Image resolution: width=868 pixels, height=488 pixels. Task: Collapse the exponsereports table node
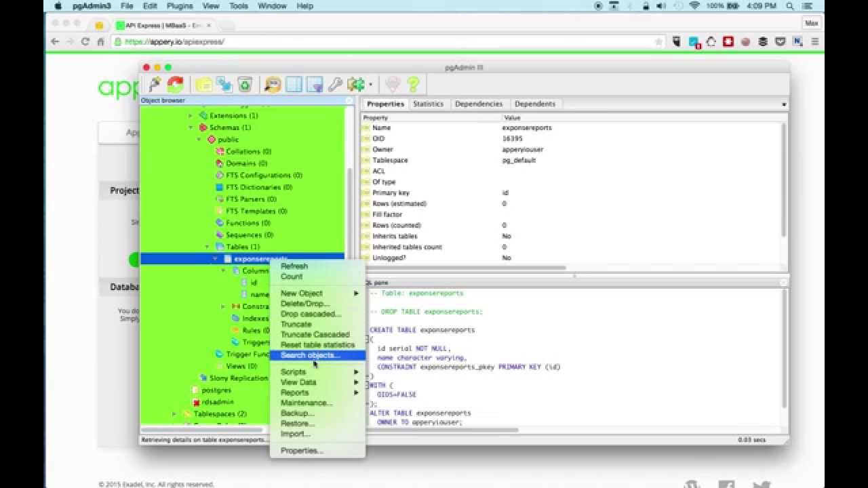216,259
